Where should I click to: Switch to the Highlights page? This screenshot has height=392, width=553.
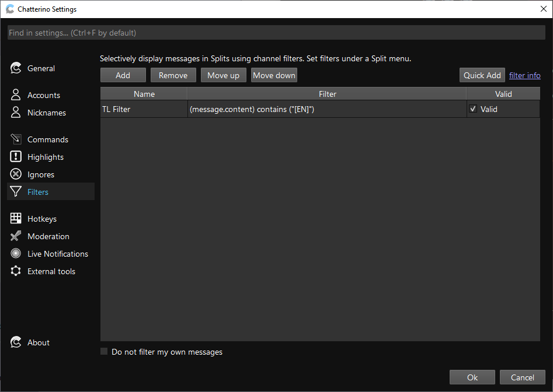click(x=46, y=157)
